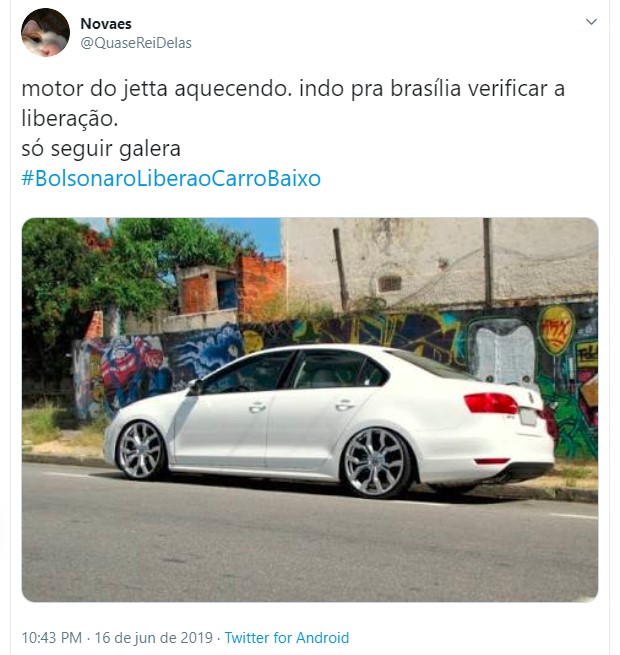Open hashtag #BolsonaroLiberaoCarroBaixo

[171, 178]
